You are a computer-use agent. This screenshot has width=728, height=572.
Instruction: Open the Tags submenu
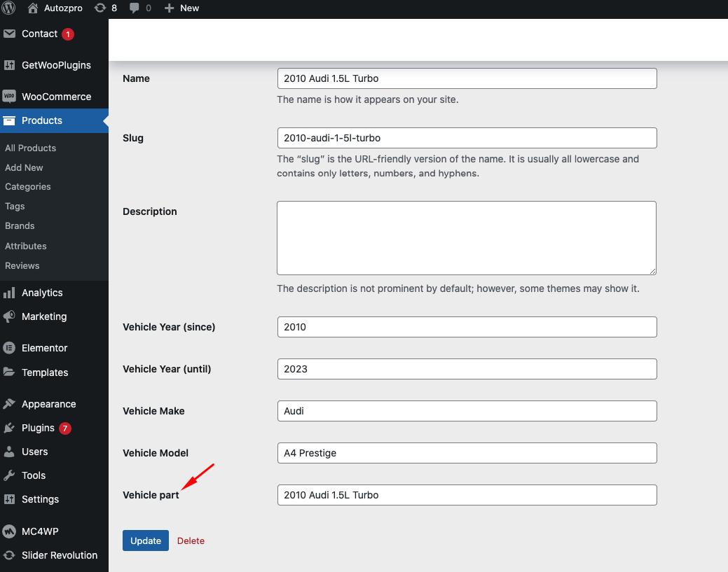pos(15,206)
